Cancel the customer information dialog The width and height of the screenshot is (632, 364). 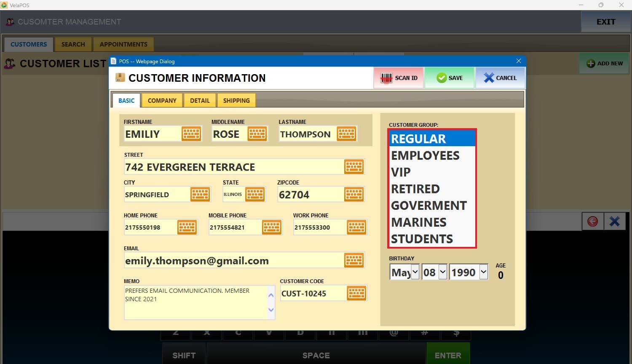500,78
